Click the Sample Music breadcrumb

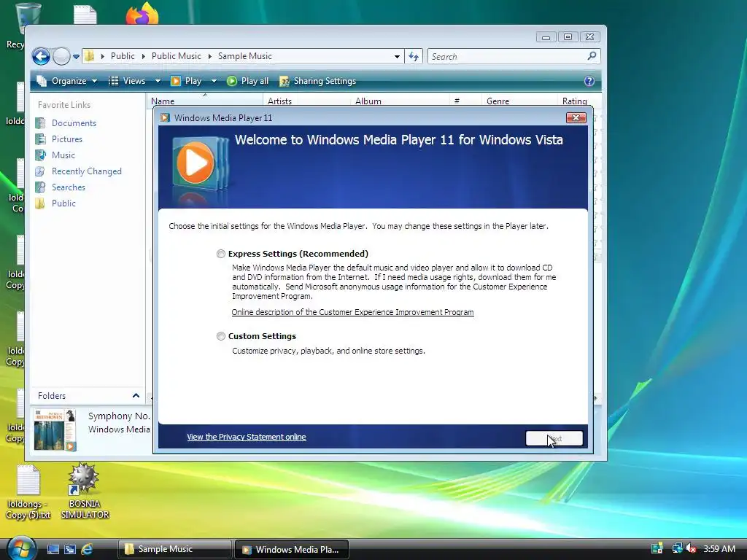(x=245, y=56)
